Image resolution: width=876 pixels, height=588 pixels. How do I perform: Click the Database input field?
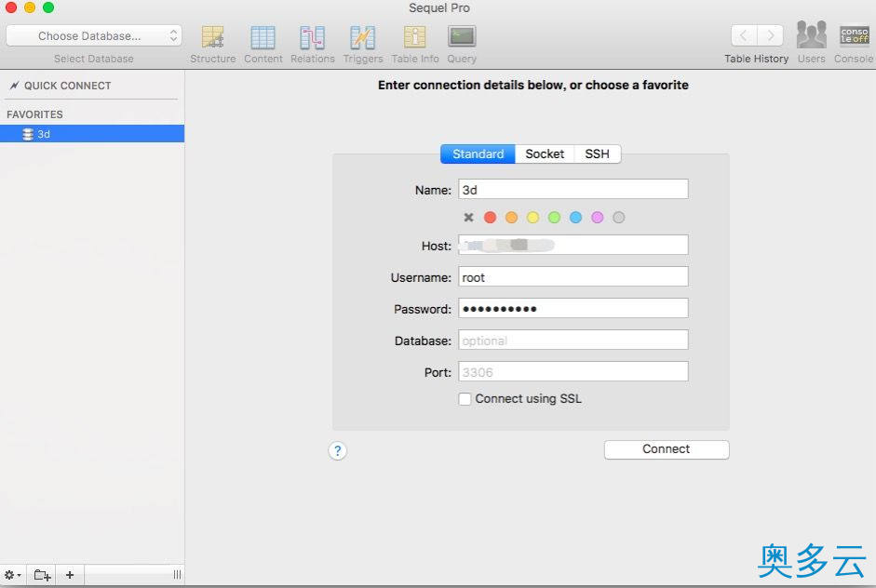click(573, 341)
